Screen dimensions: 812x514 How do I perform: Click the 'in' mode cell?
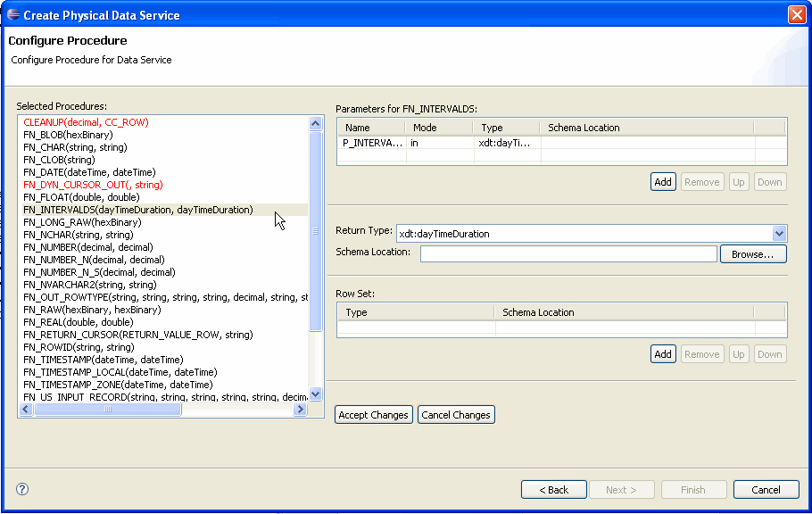[440, 143]
